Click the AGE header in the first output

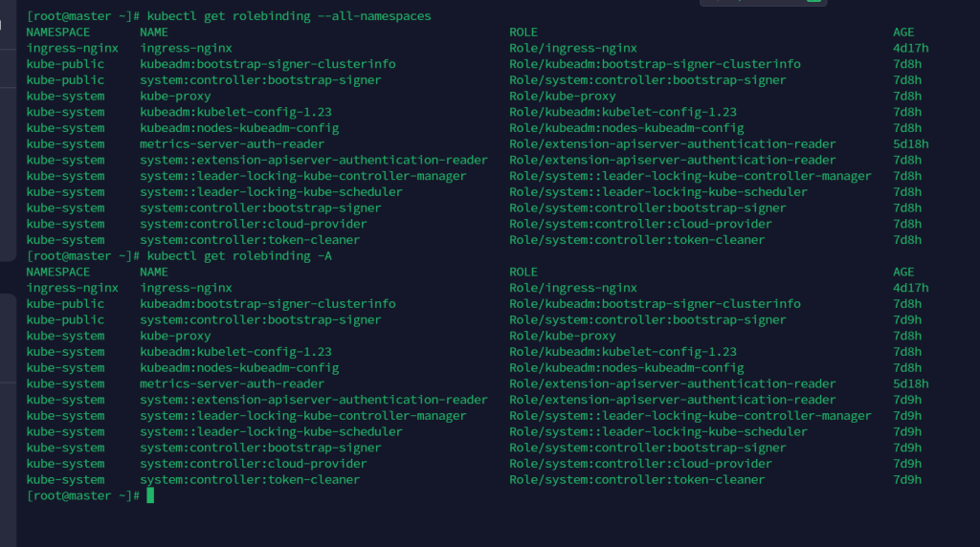point(903,33)
